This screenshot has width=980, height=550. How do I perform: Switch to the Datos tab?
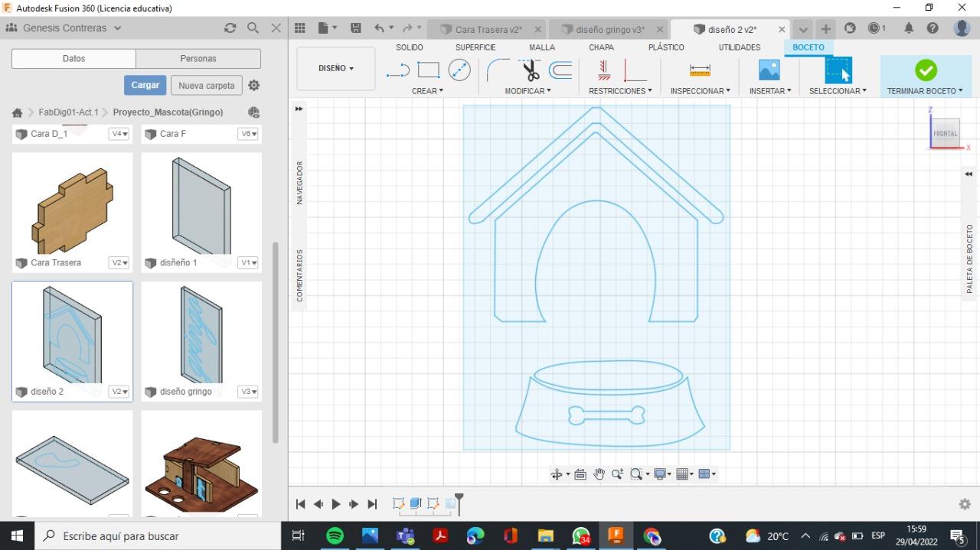pyautogui.click(x=73, y=58)
